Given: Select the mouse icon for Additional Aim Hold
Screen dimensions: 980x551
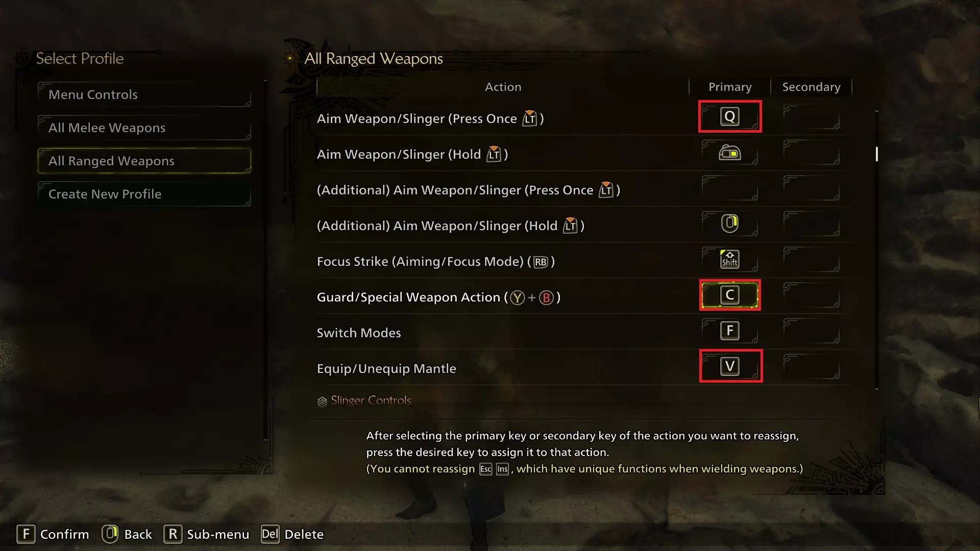Looking at the screenshot, I should tap(730, 223).
